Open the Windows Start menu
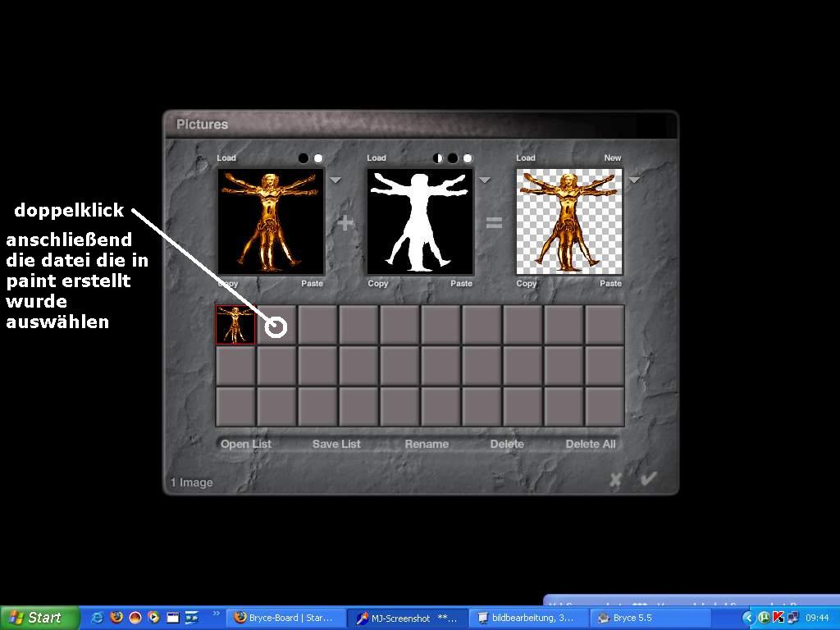Image resolution: width=840 pixels, height=630 pixels. [39, 618]
